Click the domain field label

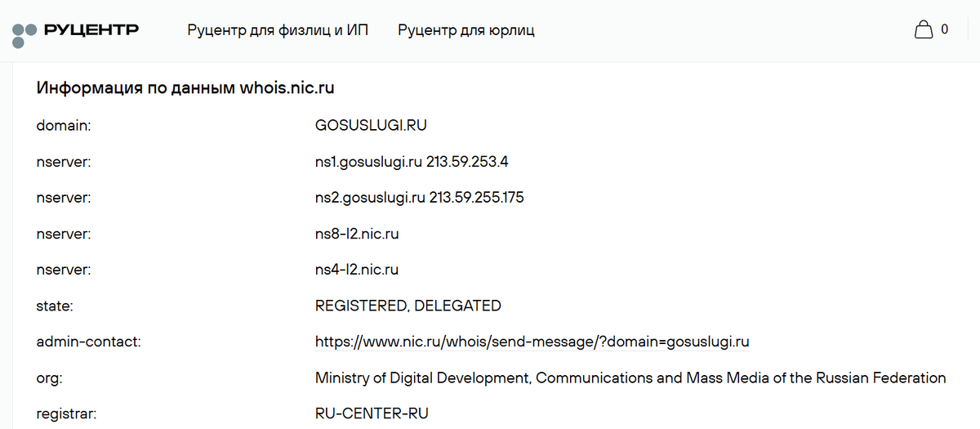click(x=63, y=126)
